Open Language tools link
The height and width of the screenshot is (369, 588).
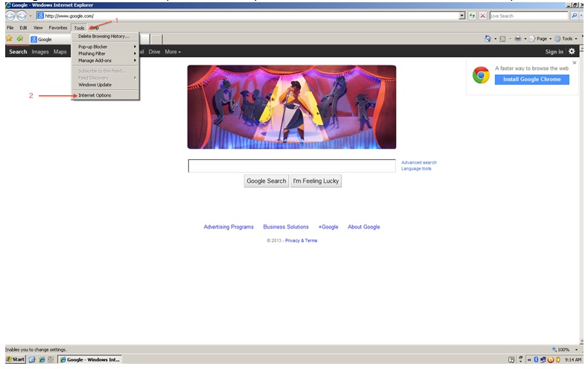pos(416,169)
